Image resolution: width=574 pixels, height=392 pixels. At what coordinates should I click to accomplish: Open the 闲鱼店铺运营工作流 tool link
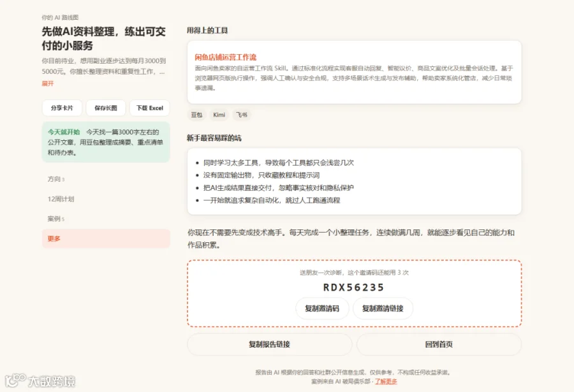click(x=226, y=57)
